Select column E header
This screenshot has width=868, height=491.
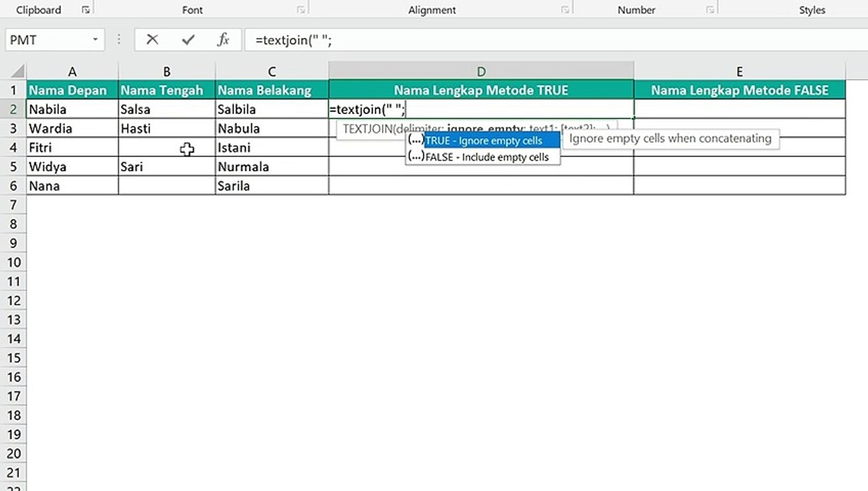pyautogui.click(x=740, y=71)
